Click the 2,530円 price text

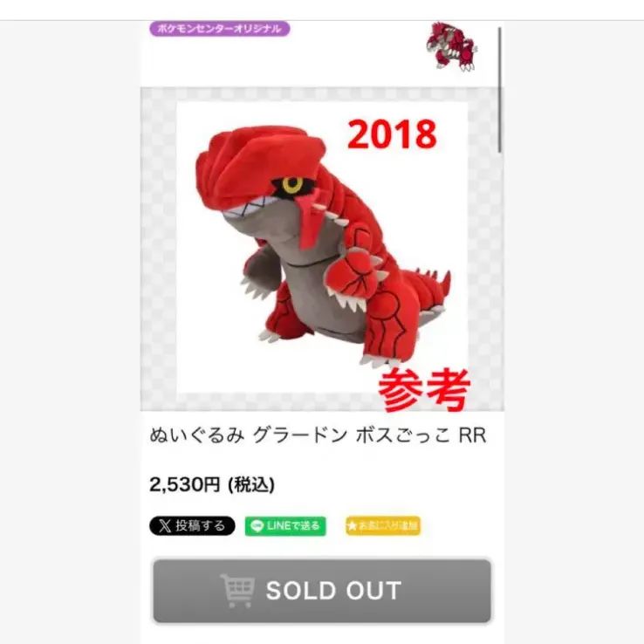(185, 484)
